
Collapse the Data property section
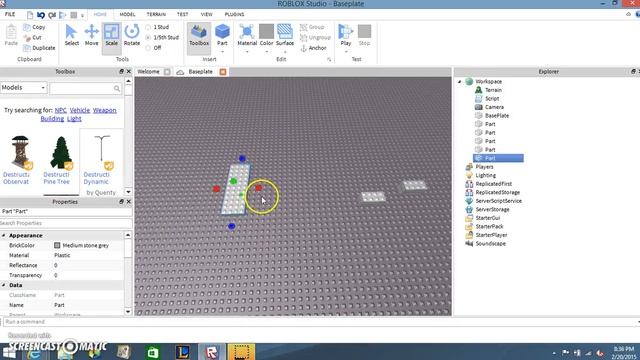coord(4,285)
